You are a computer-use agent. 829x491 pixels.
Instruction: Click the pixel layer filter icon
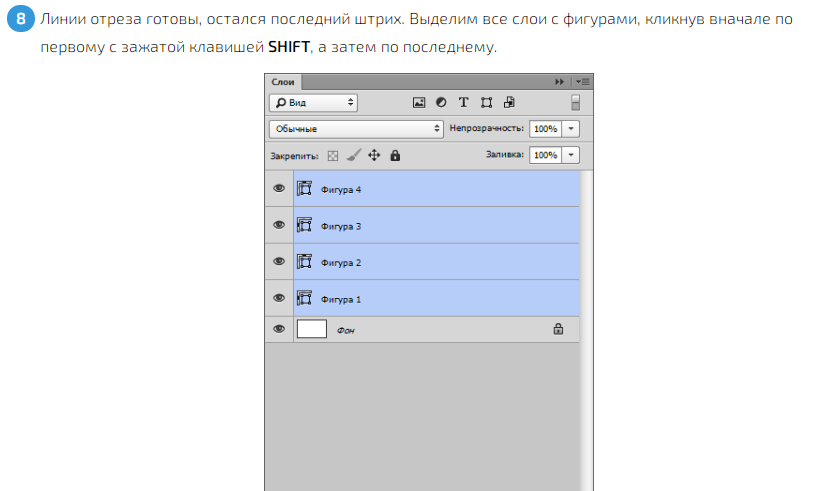coord(419,102)
